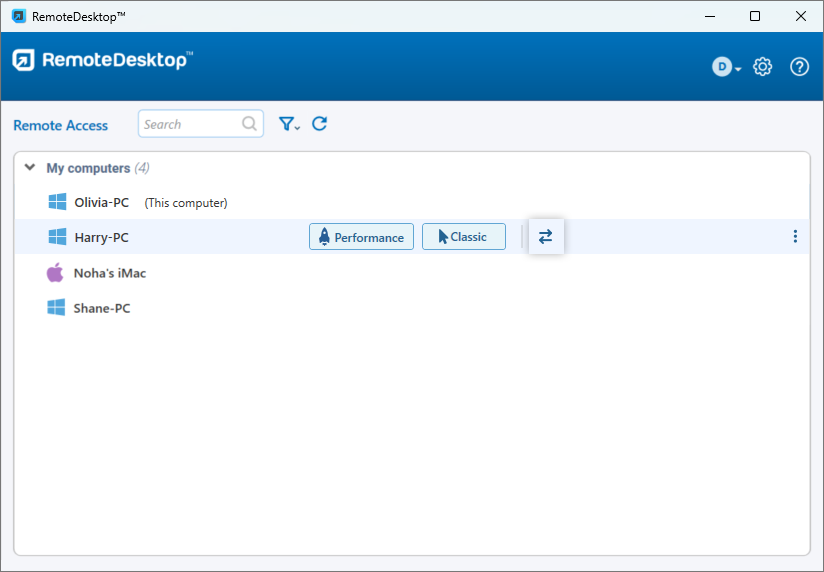
Task: Click the refresh computers list icon
Action: pyautogui.click(x=320, y=124)
